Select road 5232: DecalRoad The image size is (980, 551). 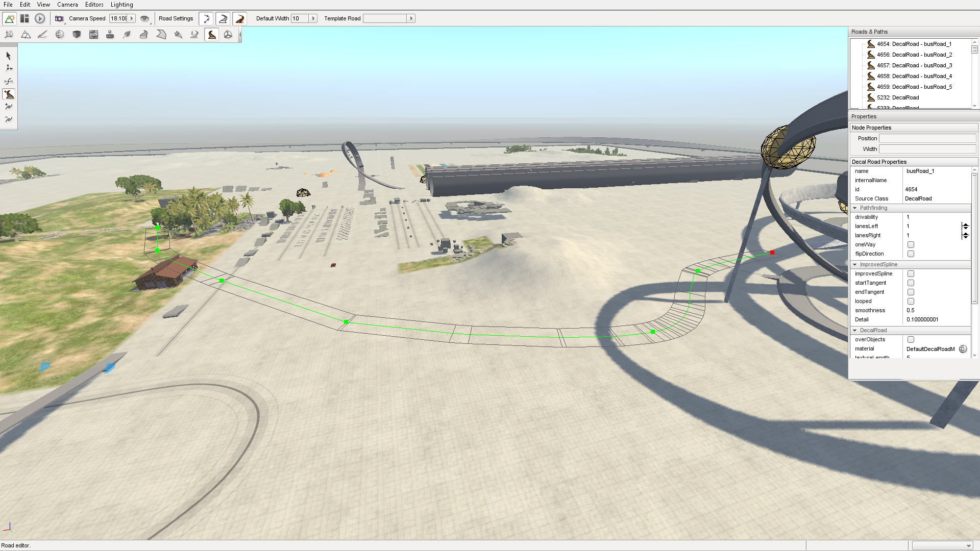893,98
